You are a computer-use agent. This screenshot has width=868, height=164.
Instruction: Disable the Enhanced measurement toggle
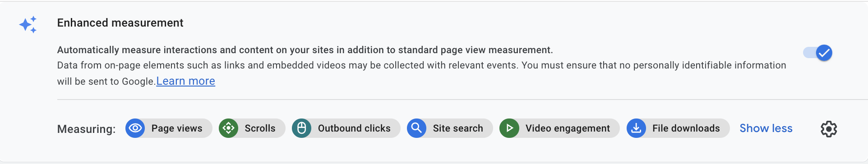[818, 53]
